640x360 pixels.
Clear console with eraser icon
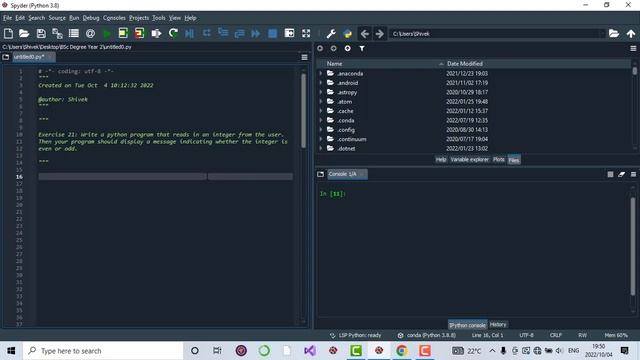(622, 174)
